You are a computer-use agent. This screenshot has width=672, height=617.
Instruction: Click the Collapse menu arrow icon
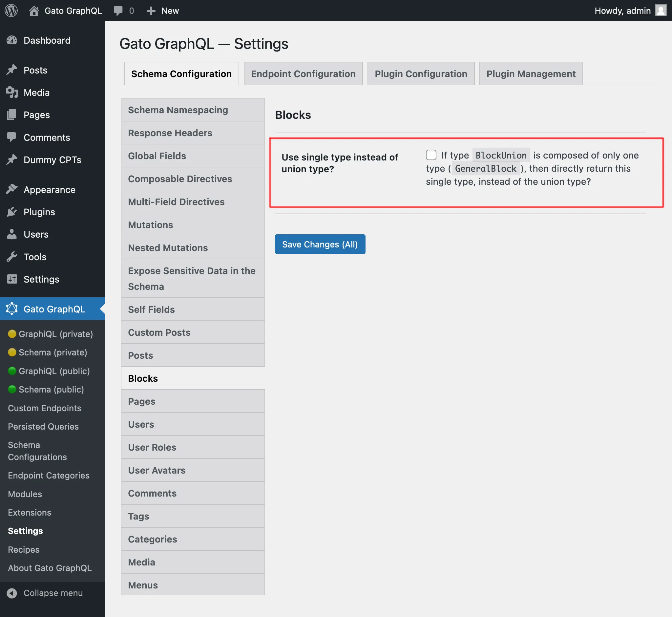point(12,593)
